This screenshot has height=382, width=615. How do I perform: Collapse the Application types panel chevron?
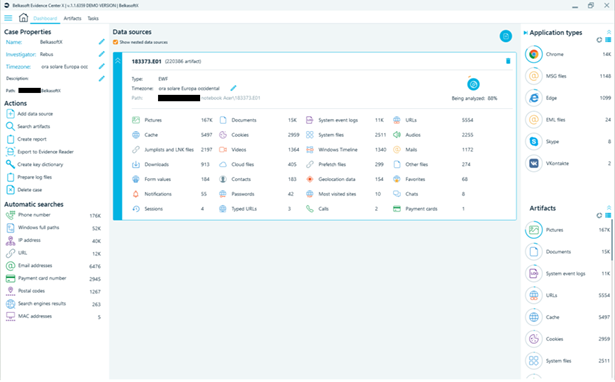(x=609, y=32)
